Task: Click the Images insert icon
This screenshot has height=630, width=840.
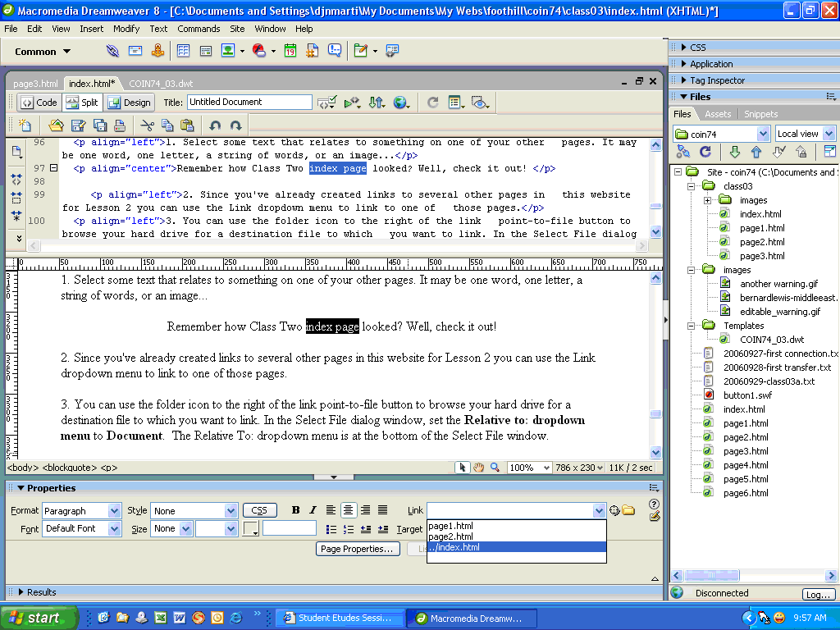Action: tap(228, 51)
